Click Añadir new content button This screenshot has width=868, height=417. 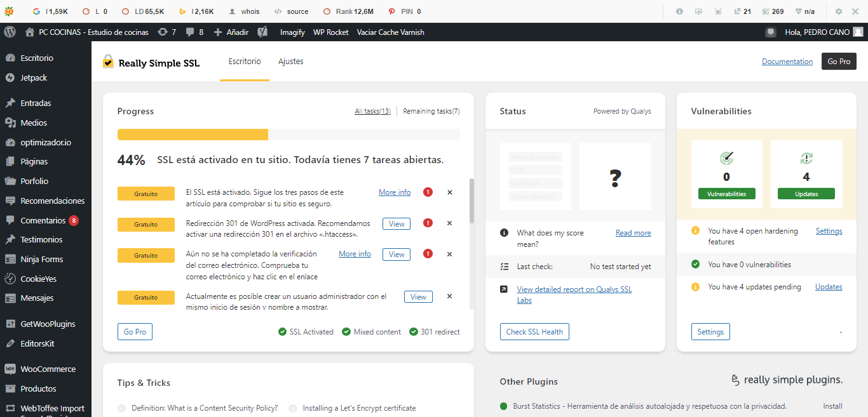click(x=231, y=32)
